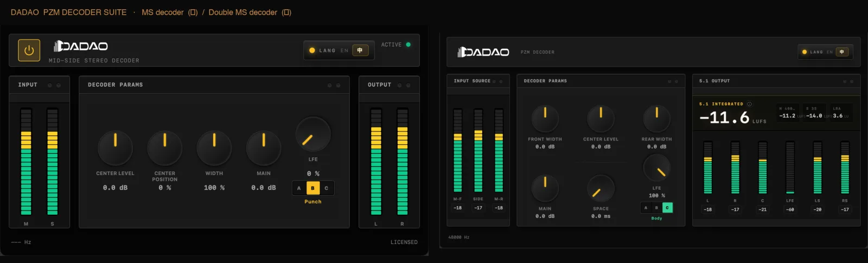Switch PZM decoder language to 中
The height and width of the screenshot is (263, 868).
coord(842,52)
